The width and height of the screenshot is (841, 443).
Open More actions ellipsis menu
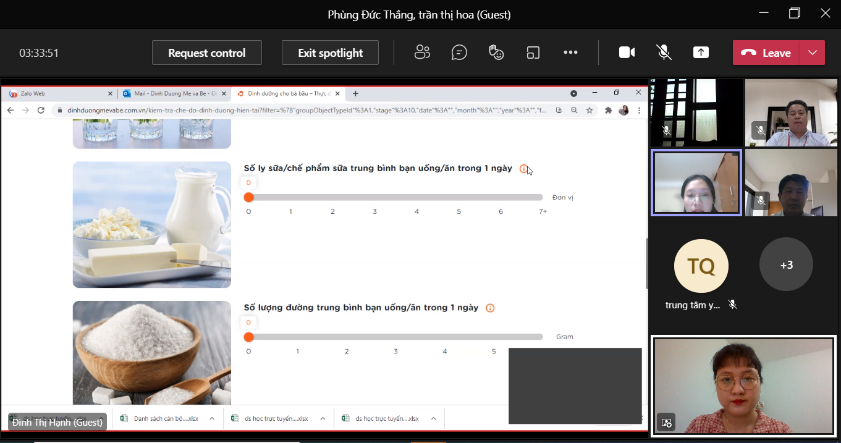pyautogui.click(x=571, y=52)
